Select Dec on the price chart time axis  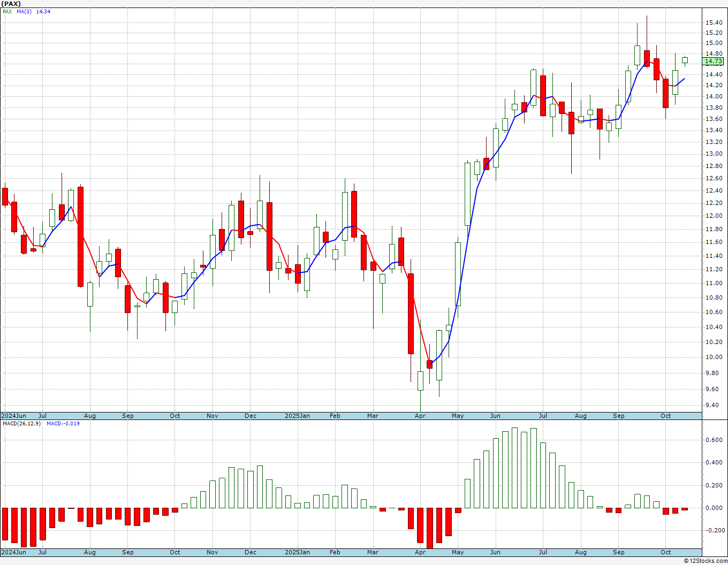tap(250, 416)
